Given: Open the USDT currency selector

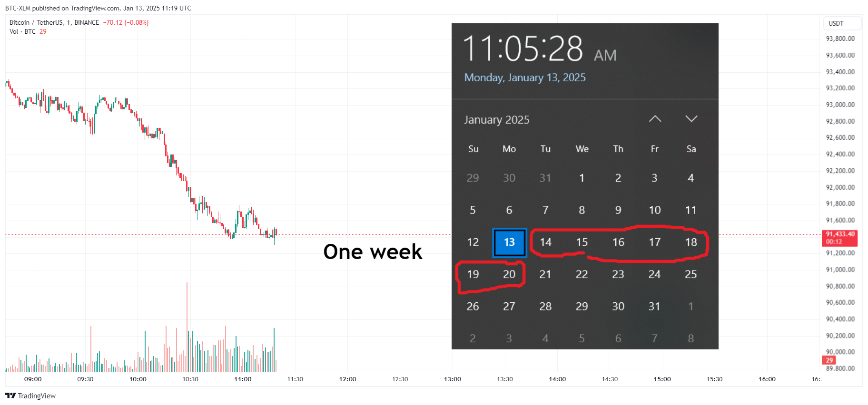Looking at the screenshot, I should pyautogui.click(x=842, y=23).
